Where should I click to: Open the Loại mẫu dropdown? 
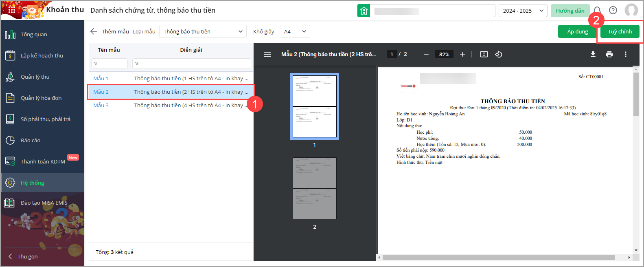[x=203, y=31]
